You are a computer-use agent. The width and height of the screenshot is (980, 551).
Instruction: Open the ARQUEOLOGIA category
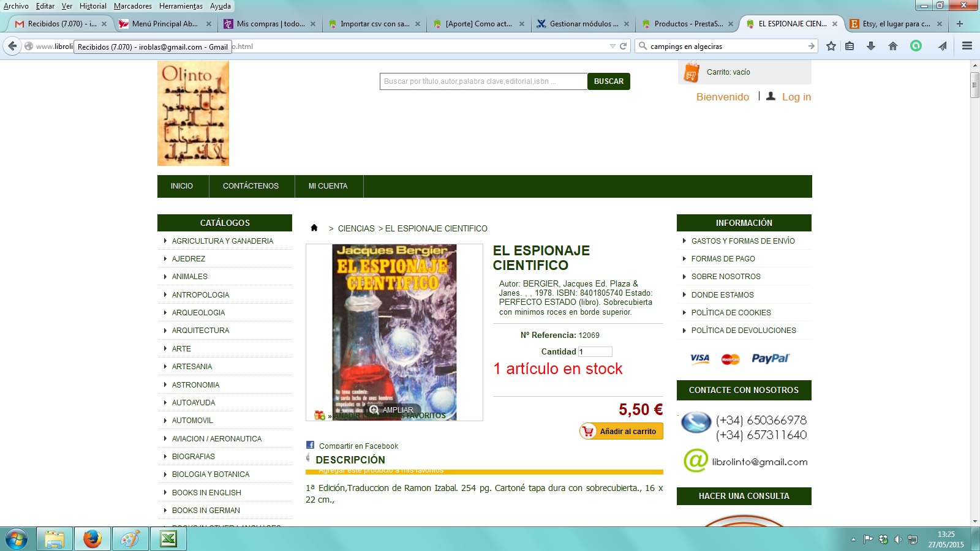(x=198, y=313)
